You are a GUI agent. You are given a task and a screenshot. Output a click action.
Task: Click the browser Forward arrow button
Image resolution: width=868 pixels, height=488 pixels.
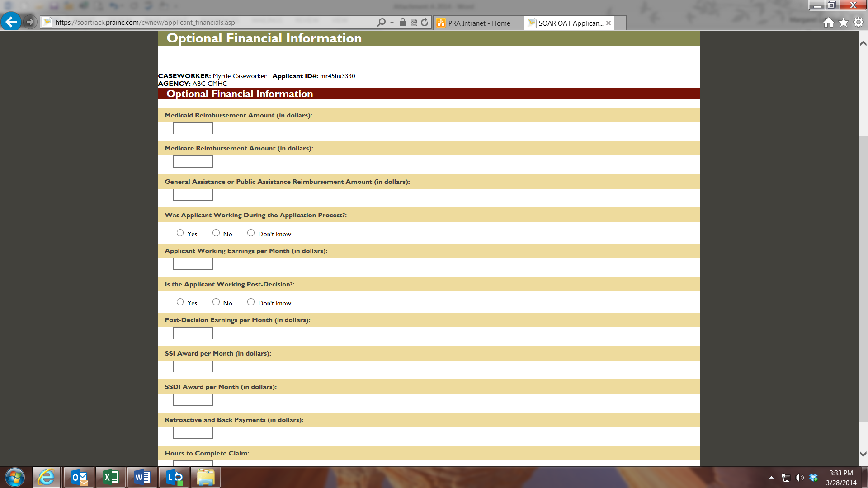30,22
